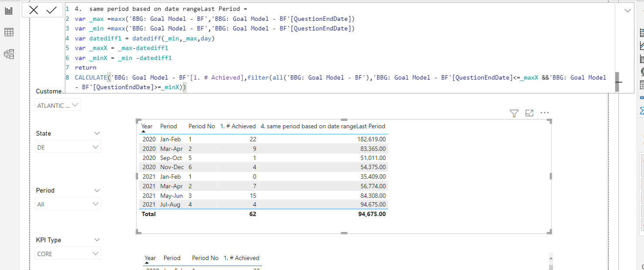644x270 pixels.
Task: Open the DE state dropdown
Action: 68,147
